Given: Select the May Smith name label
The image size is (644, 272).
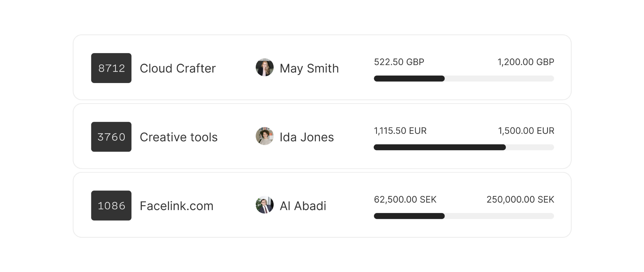Looking at the screenshot, I should point(309,69).
